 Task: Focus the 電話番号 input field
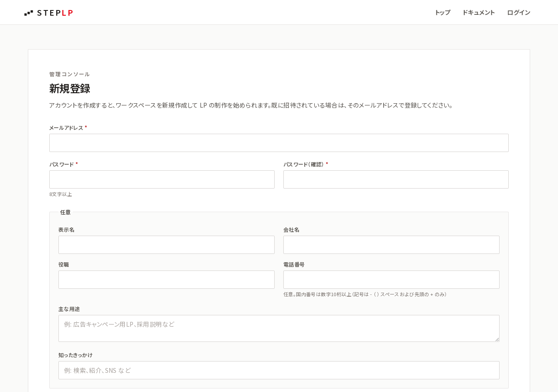click(391, 280)
